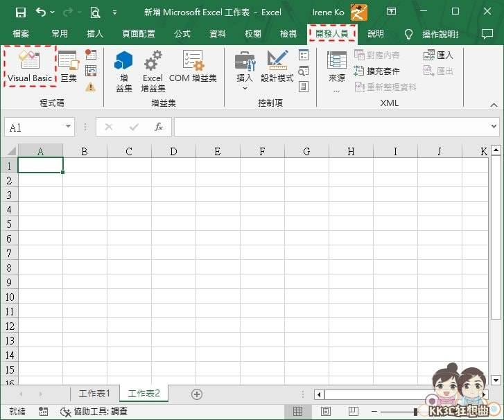Click vertical scrollbar down arrow
The image size is (504, 420).
496,380
